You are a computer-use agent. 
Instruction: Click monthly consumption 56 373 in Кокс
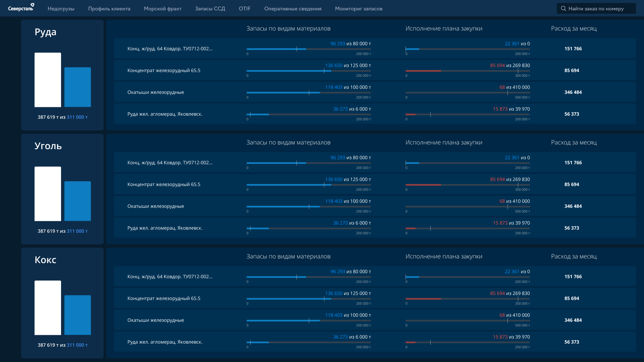(572, 342)
